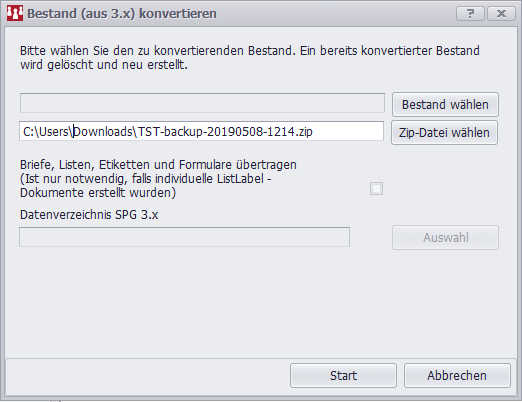Click the Datenverzeichnis SPG 3.x text field

(184, 237)
